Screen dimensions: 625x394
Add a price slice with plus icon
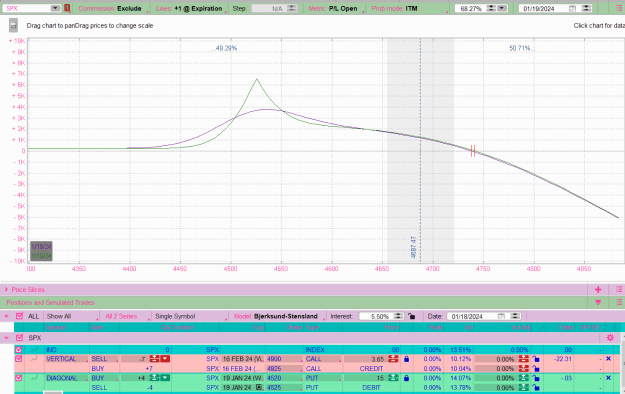pos(598,290)
